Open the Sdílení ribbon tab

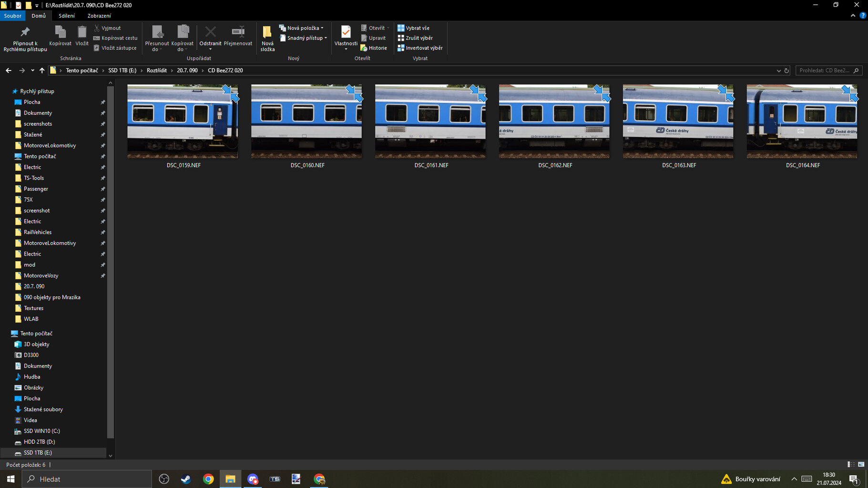[x=67, y=16]
